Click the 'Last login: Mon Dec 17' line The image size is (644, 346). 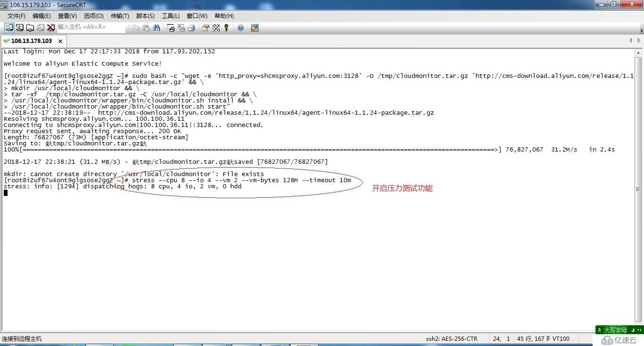click(x=109, y=51)
